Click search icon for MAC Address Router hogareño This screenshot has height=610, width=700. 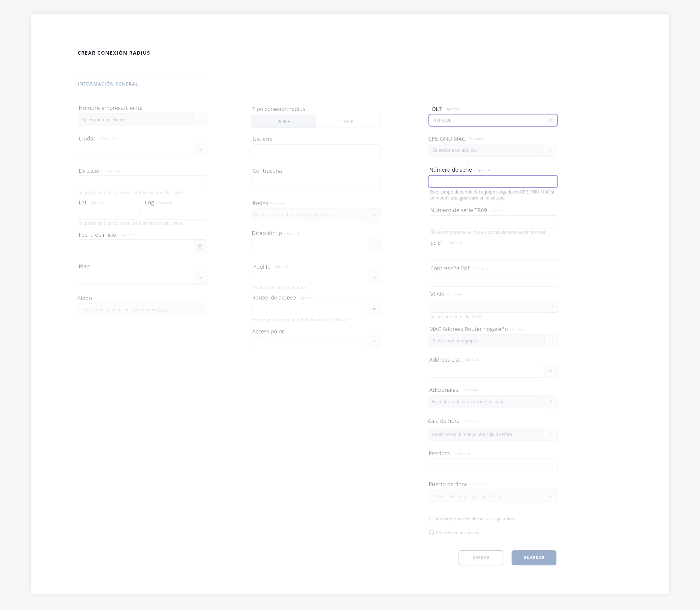coord(551,341)
